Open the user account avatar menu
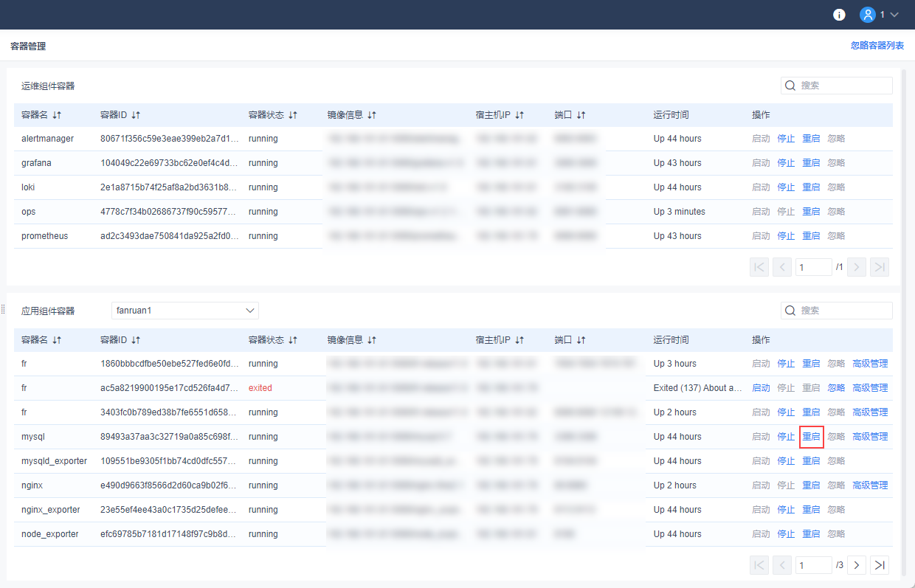Image resolution: width=915 pixels, height=588 pixels. [868, 15]
